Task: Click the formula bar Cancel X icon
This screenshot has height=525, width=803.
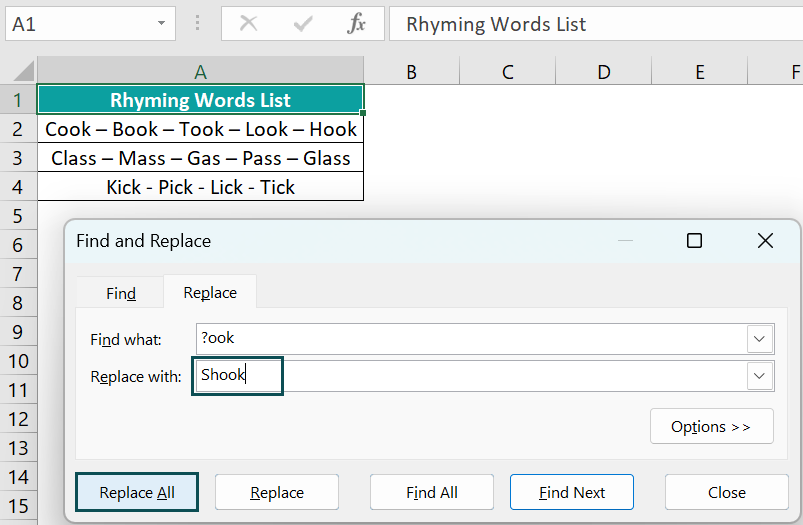Action: point(248,24)
